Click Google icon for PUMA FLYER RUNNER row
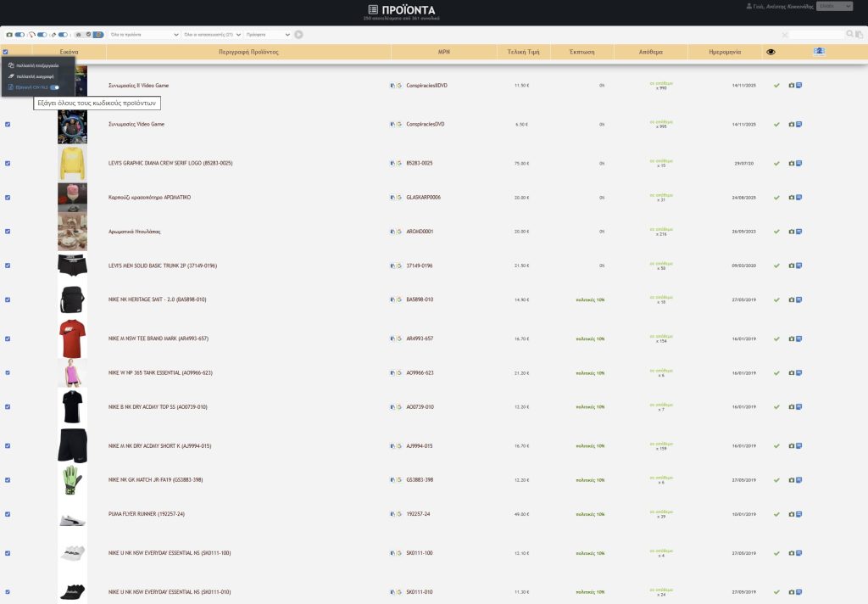Viewport: 868px width, 604px height. click(399, 514)
